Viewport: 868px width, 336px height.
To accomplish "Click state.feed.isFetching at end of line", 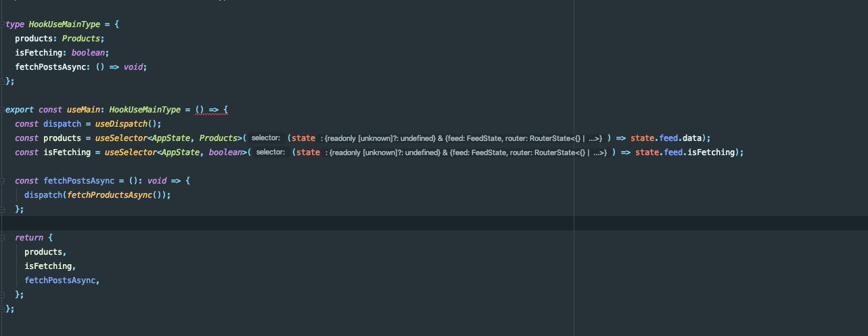I will (685, 152).
